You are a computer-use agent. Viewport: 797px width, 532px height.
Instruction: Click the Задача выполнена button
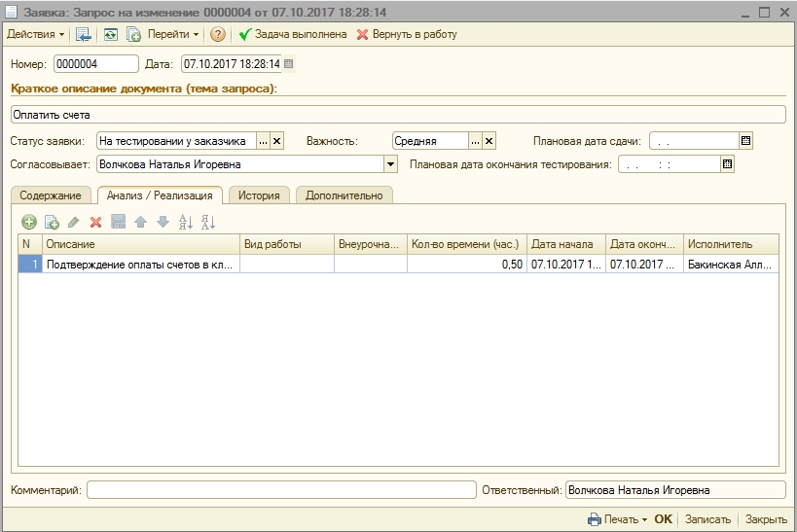[292, 34]
